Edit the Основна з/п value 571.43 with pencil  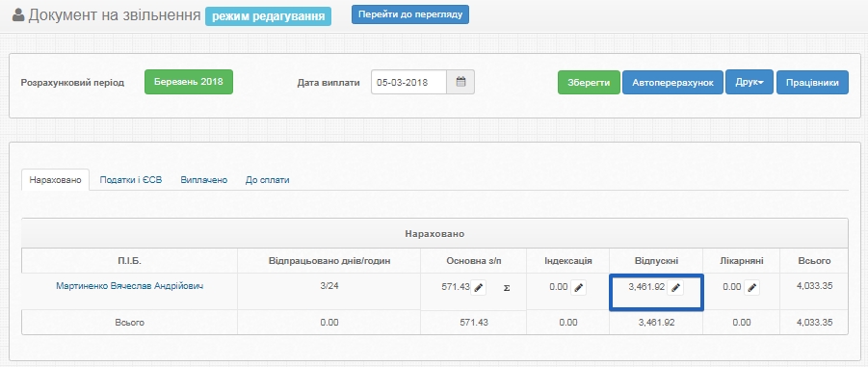tap(478, 288)
